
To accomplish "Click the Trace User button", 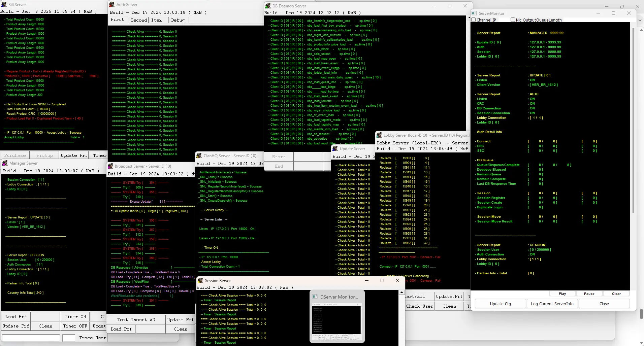I will pos(92,338).
